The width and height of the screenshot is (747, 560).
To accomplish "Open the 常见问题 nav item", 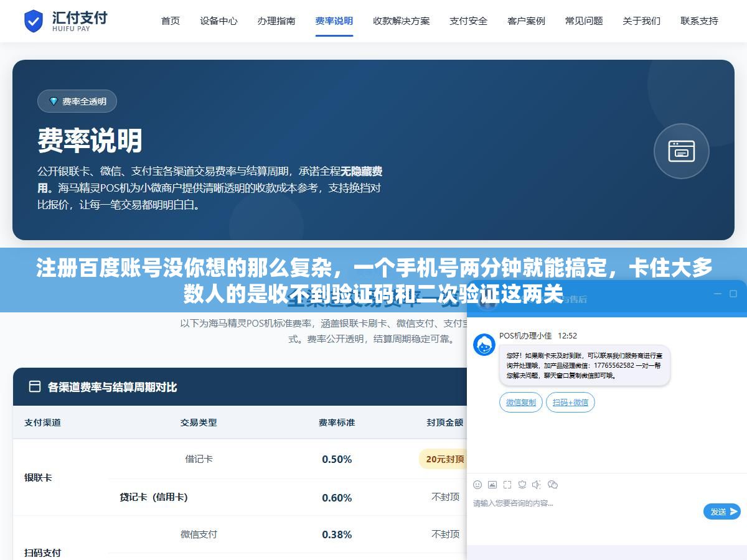I will [584, 21].
